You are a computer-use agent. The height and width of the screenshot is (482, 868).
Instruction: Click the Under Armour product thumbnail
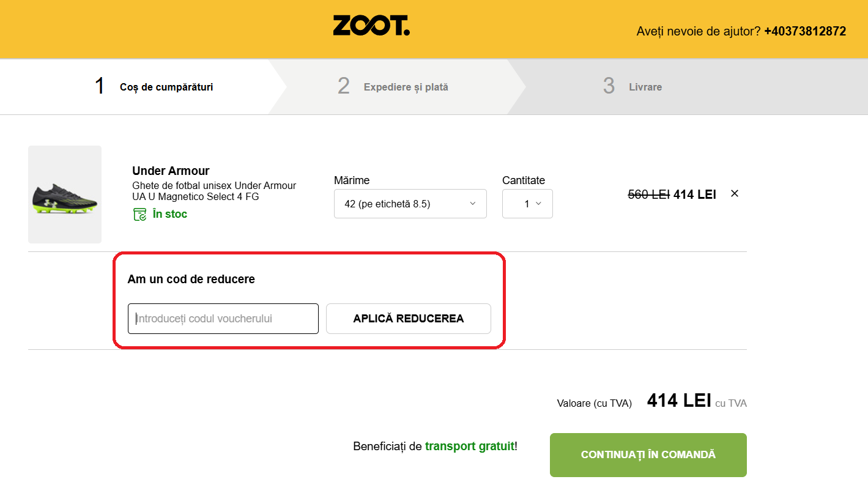click(64, 194)
